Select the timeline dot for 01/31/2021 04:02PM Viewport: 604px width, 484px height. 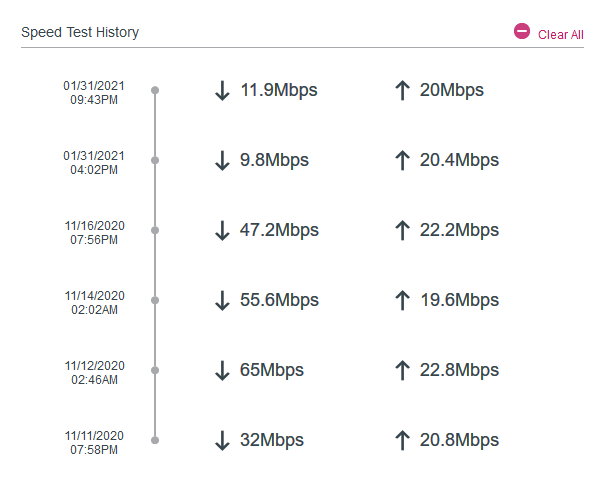click(155, 160)
